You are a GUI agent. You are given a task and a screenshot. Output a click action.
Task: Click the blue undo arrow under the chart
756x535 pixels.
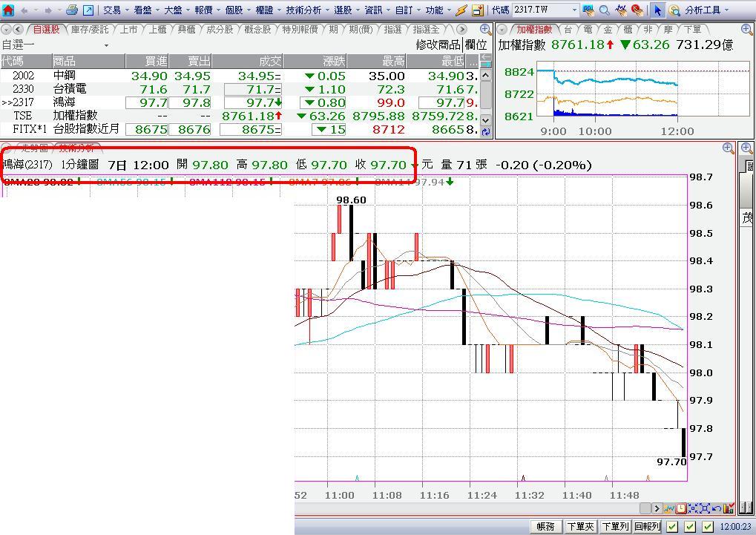pos(716,508)
